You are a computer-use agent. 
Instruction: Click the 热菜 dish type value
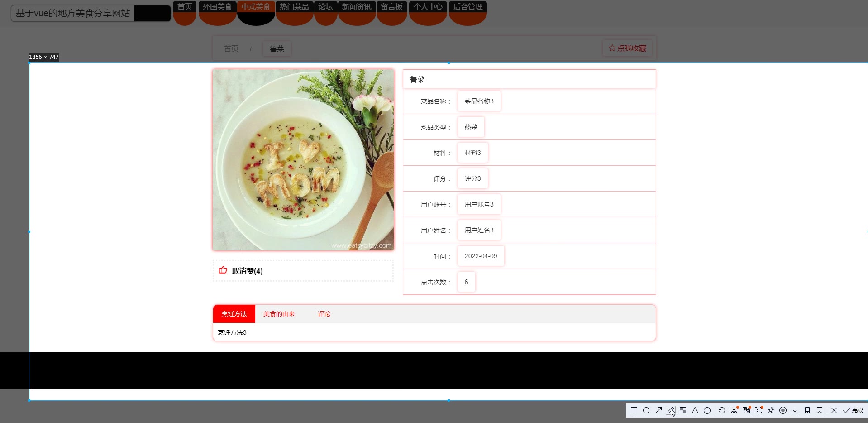click(471, 127)
